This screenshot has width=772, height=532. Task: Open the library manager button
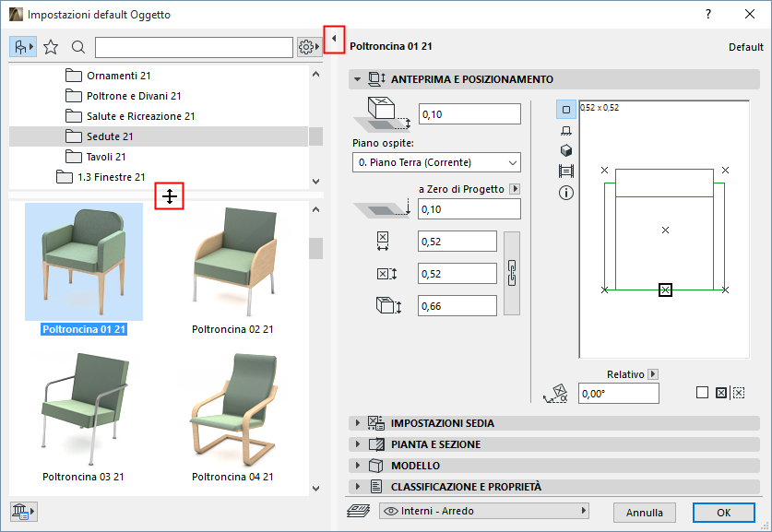[23, 512]
